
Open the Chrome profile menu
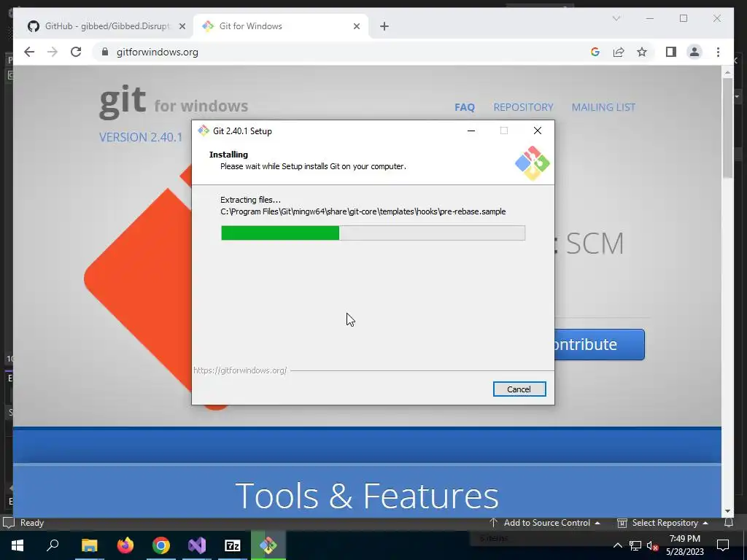[694, 52]
